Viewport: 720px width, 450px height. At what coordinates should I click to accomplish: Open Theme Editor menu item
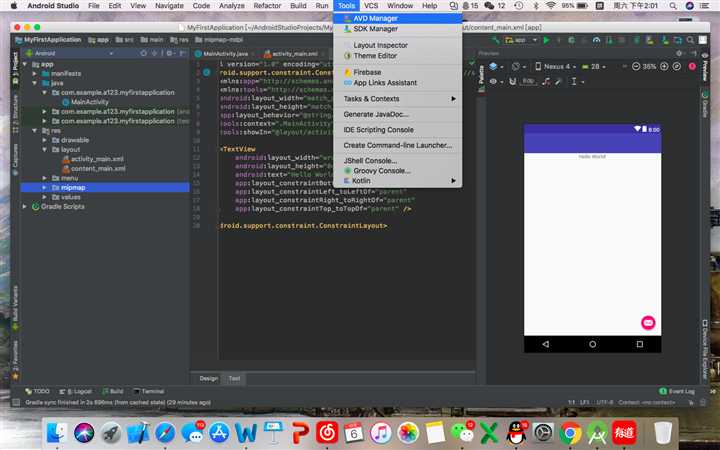[397, 56]
